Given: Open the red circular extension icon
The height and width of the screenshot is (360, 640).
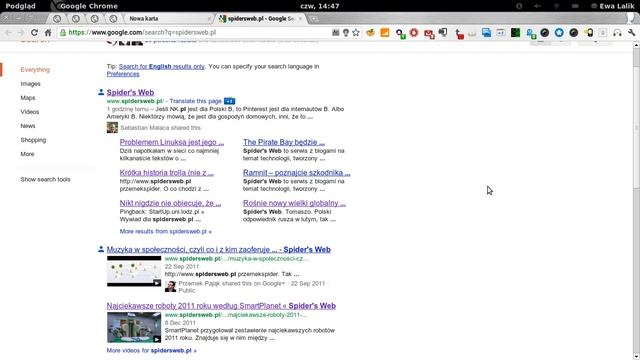Looking at the screenshot, I should (414, 33).
